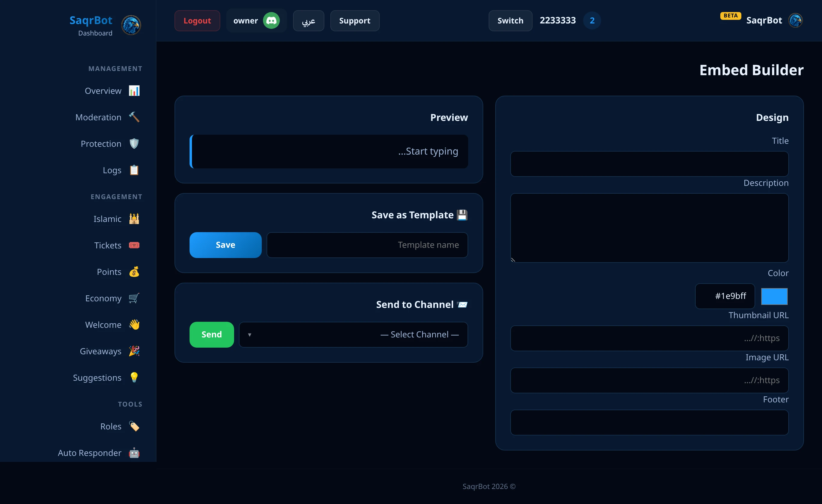Switch language with the عربي button
The width and height of the screenshot is (822, 504).
[x=309, y=21]
